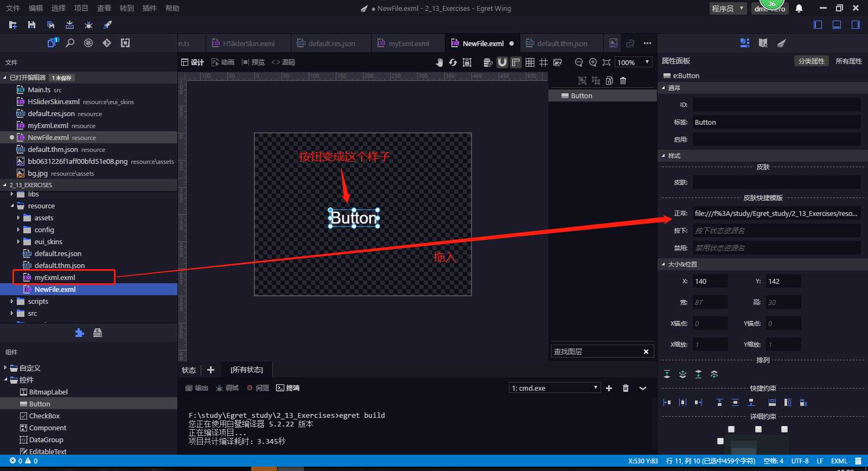Click 分类属性 categorized properties button
This screenshot has width=868, height=471.
[811, 61]
